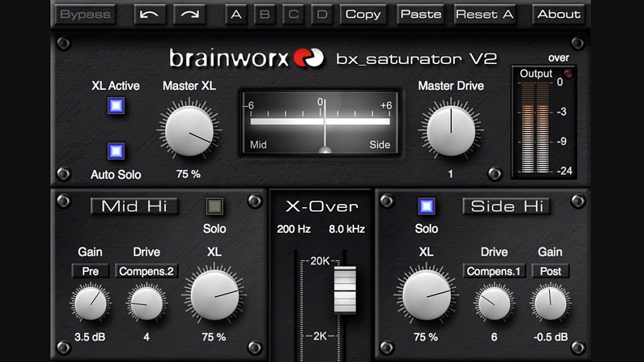Click the over clip indicator LED
644x362 pixels.
pos(568,73)
